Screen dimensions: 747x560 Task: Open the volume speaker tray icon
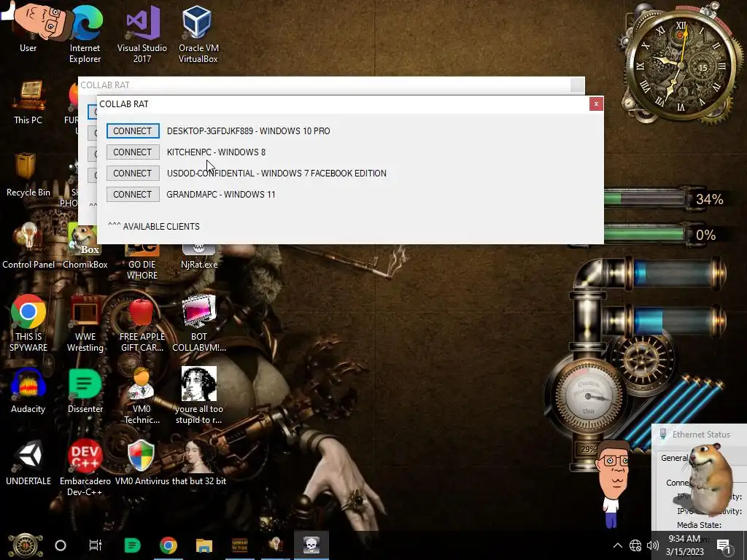point(653,545)
